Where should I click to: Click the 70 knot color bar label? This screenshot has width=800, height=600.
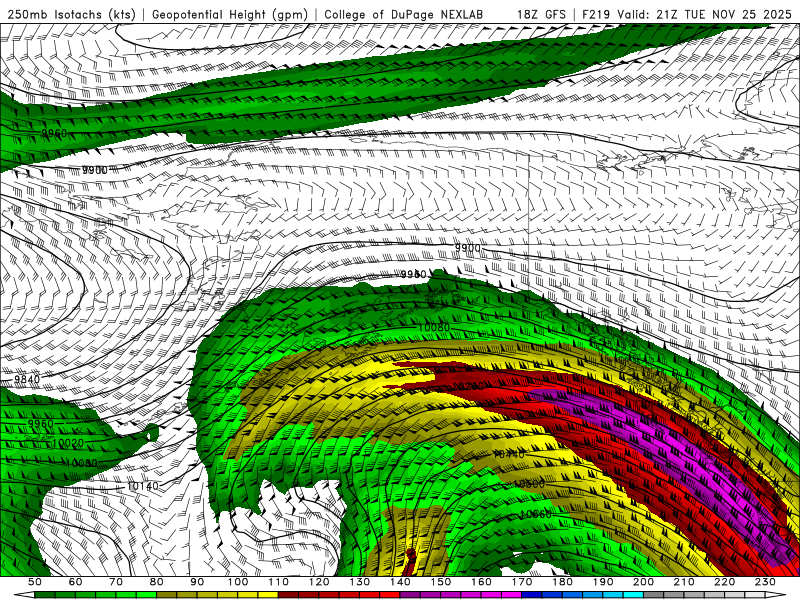(116, 582)
